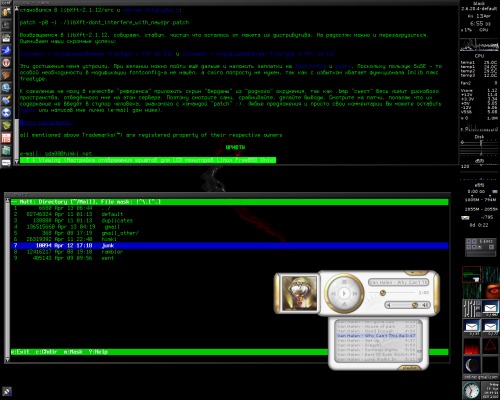The height and width of the screenshot is (400, 500).
Task: Click the blue globe browser icon in dock
Action: click(6, 88)
